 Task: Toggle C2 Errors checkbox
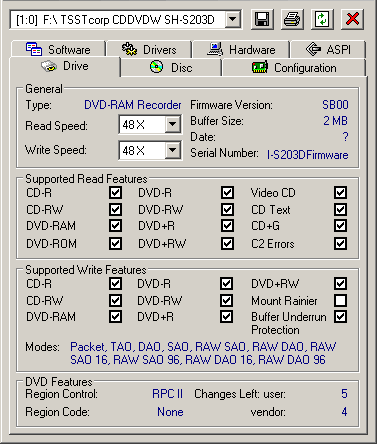pyautogui.click(x=340, y=243)
